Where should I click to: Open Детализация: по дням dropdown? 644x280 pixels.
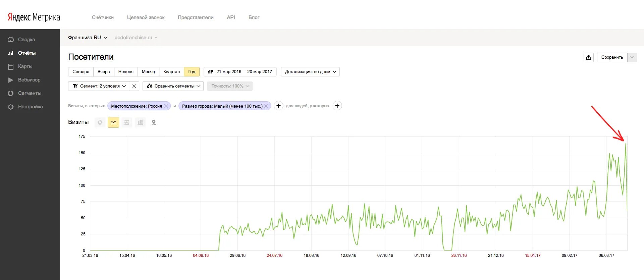click(x=310, y=72)
